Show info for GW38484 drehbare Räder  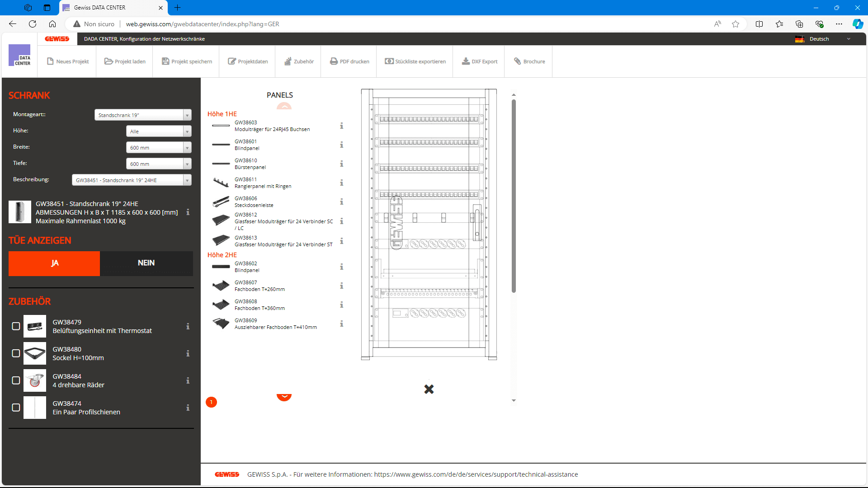[x=188, y=380]
